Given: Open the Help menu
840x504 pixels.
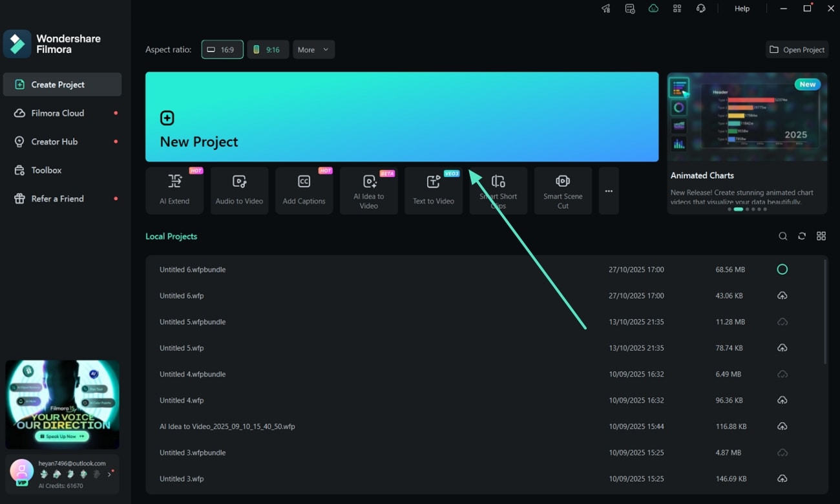Looking at the screenshot, I should [742, 8].
